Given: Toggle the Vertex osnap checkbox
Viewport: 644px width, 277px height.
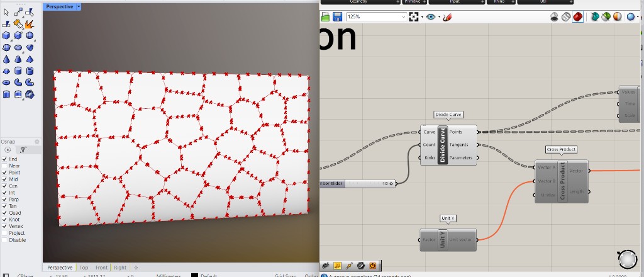Looking at the screenshot, I should click(4, 226).
